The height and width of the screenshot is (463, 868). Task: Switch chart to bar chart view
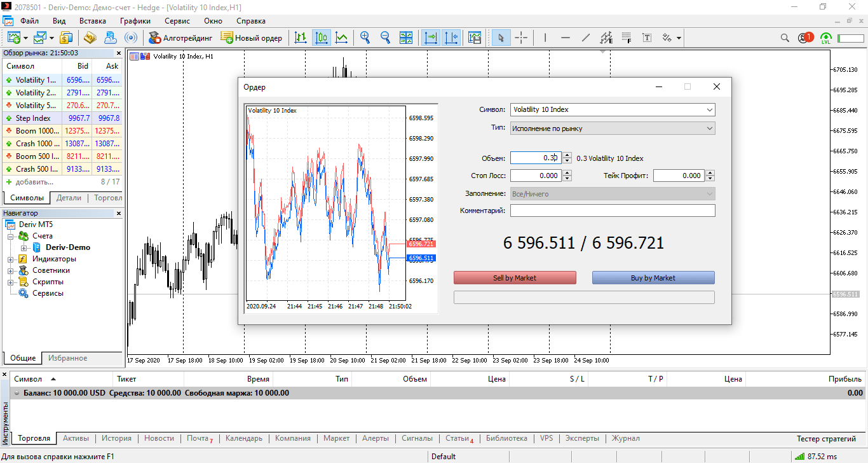(301, 38)
